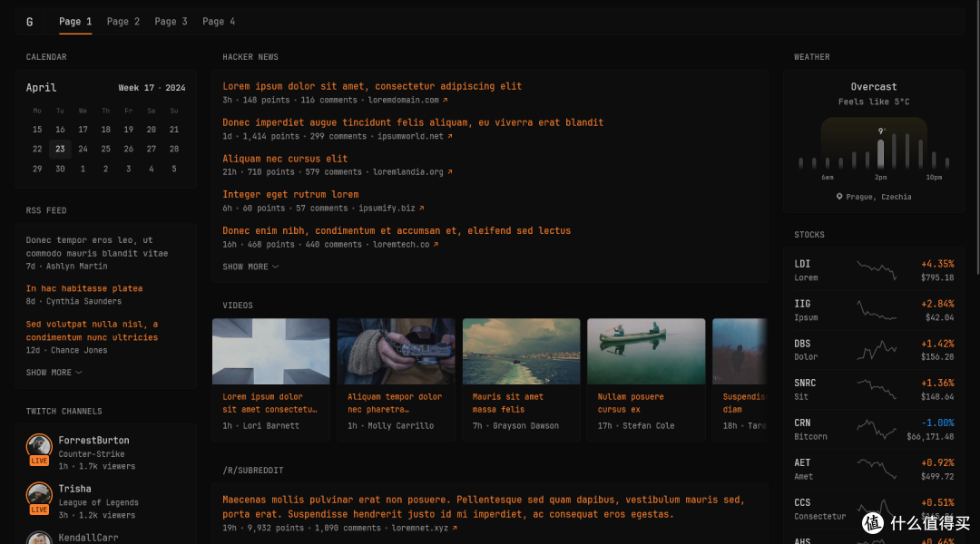
Task: Open external link arrow next to ipsumify.biz
Action: point(421,208)
